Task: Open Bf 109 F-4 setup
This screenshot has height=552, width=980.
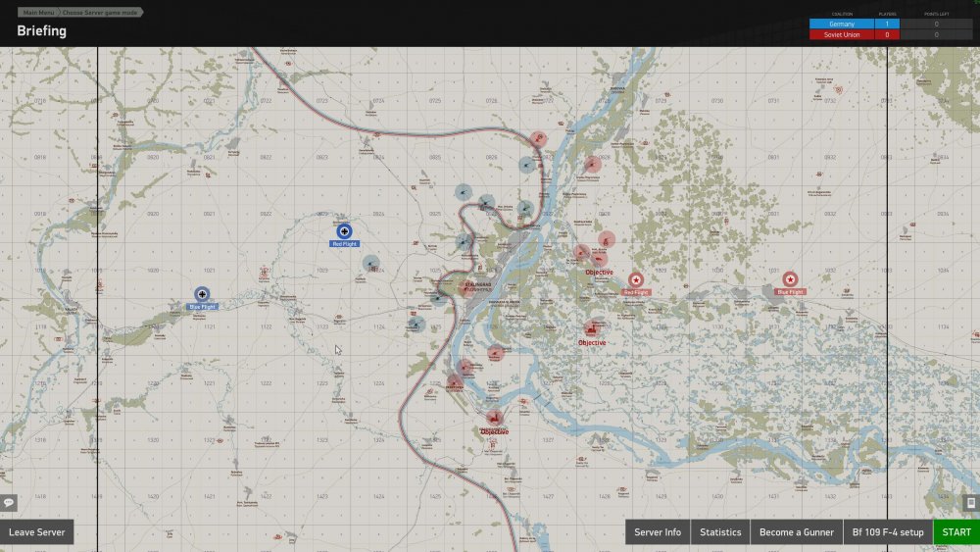Action: point(888,532)
